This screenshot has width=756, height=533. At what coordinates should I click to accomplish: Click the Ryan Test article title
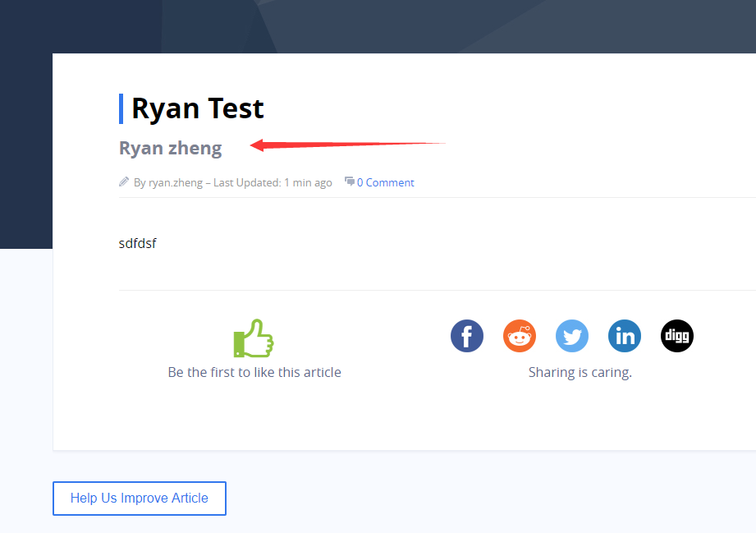coord(198,108)
